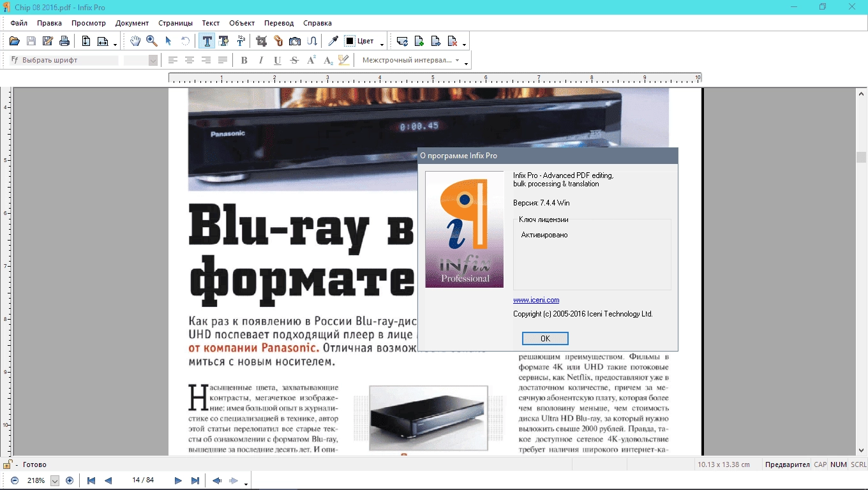This screenshot has height=490, width=868.
Task: Open the Справка menu
Action: (x=317, y=23)
